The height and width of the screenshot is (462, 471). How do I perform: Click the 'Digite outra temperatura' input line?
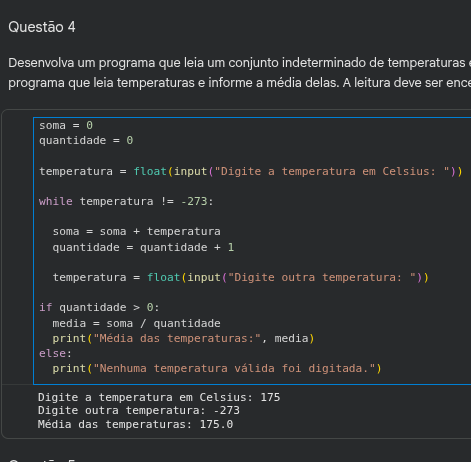tap(241, 277)
